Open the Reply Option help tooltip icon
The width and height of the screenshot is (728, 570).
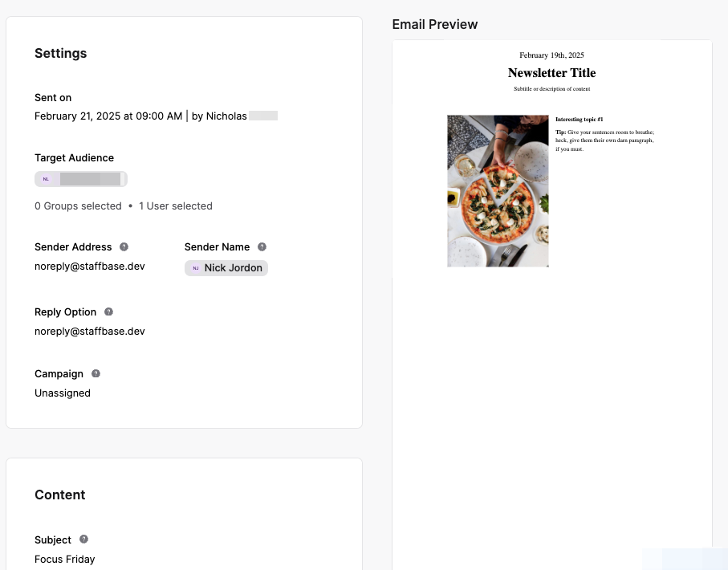coord(108,312)
